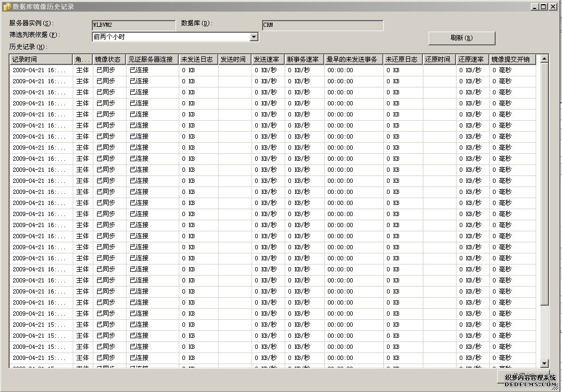Screen dimensions: 562x392
Task: Click the 最早的未发送事务 column header
Action: pyautogui.click(x=353, y=60)
